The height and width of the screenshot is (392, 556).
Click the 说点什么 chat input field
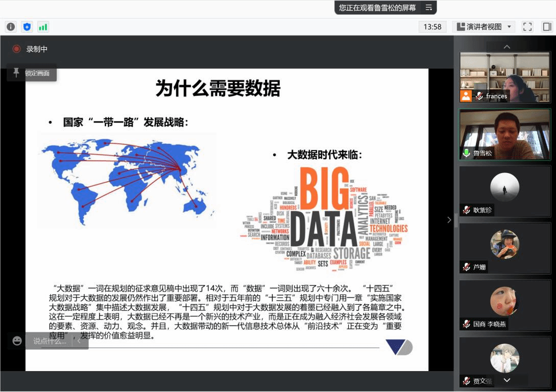coord(50,341)
